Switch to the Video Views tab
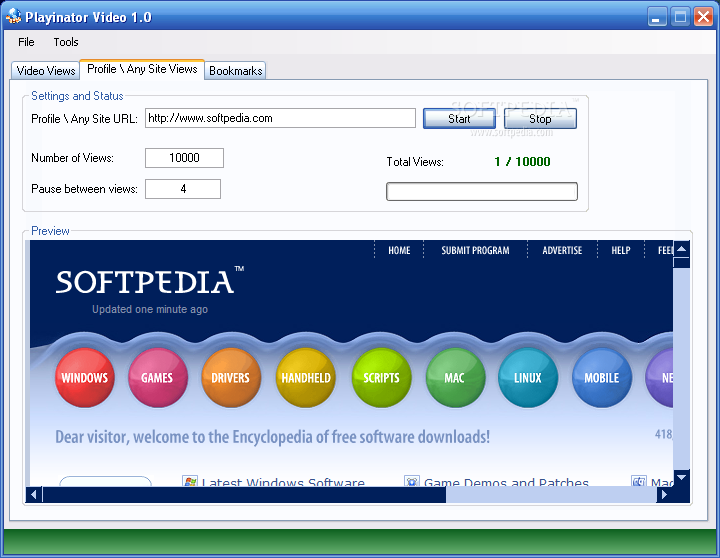Viewport: 720px width, 558px height. (x=45, y=71)
